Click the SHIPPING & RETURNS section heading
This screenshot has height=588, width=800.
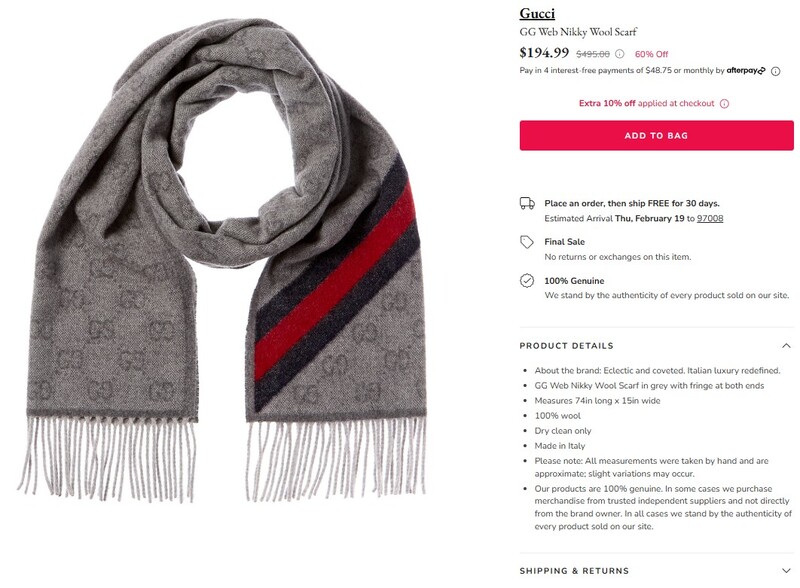574,571
